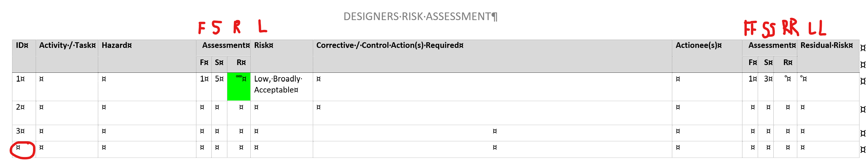868x162 pixels.
Task: Click the Activity / Task cell in row 3
Action: [x=67, y=133]
